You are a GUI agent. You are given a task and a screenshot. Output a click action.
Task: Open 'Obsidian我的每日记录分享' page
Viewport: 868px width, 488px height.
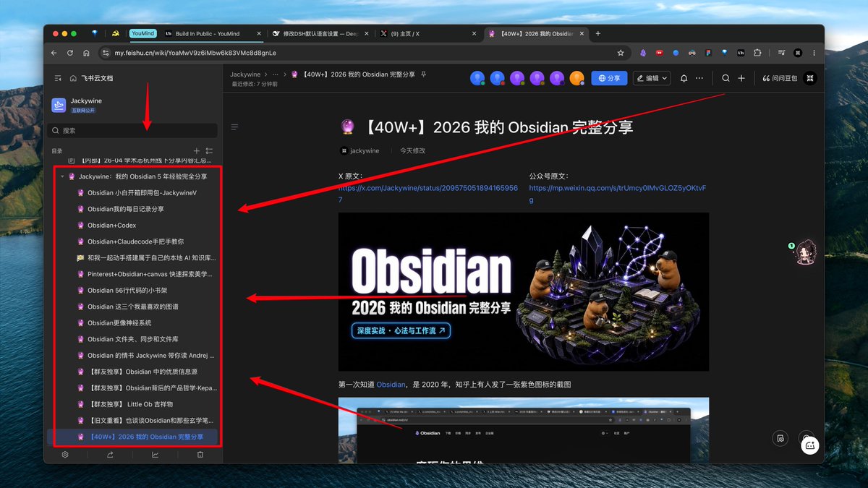point(126,209)
